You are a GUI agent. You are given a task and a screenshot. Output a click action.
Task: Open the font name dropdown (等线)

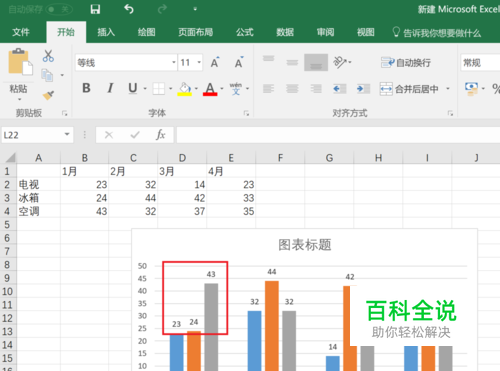(x=174, y=62)
